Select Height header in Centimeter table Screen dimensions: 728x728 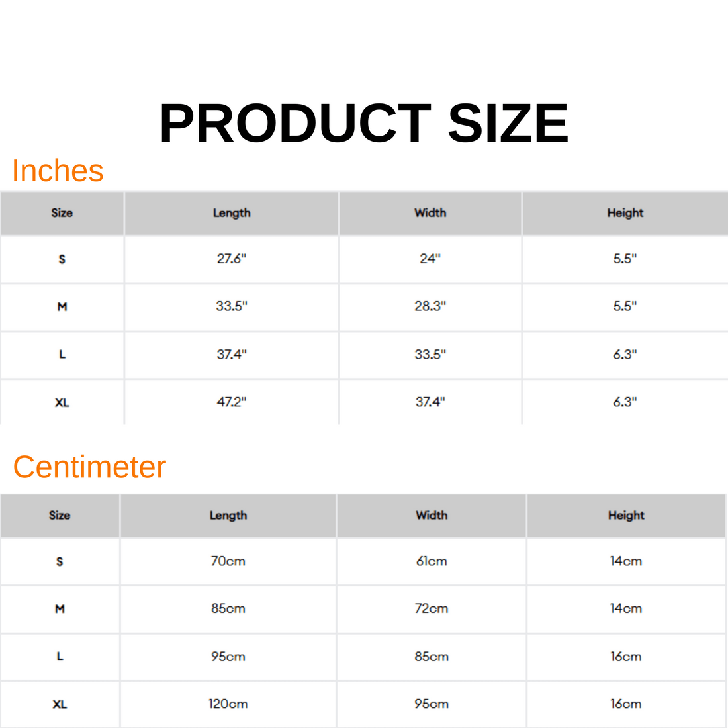pos(626,516)
